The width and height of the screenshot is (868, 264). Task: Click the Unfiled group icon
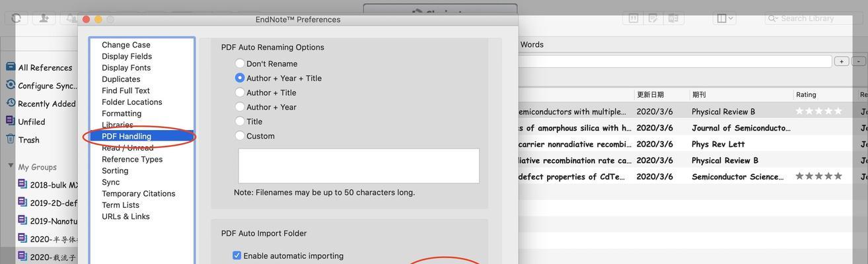tap(11, 121)
